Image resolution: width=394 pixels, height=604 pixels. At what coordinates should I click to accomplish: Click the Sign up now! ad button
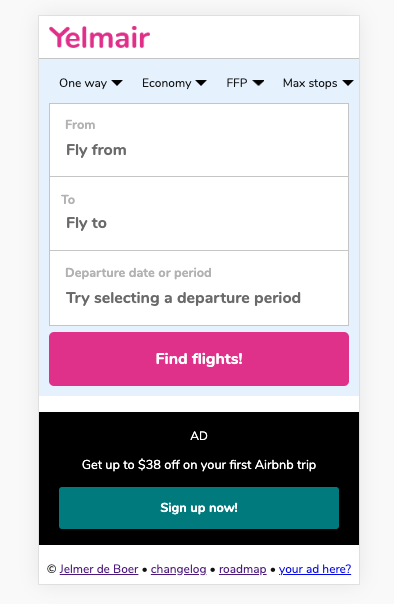(199, 508)
